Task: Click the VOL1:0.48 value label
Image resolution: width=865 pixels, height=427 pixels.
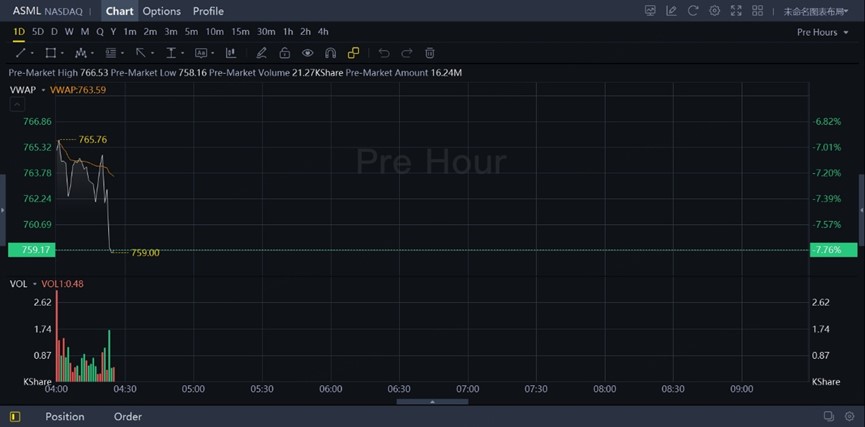Action: (x=62, y=284)
